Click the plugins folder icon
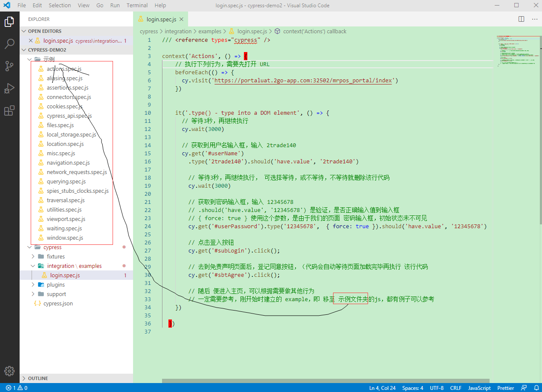 [x=41, y=285]
